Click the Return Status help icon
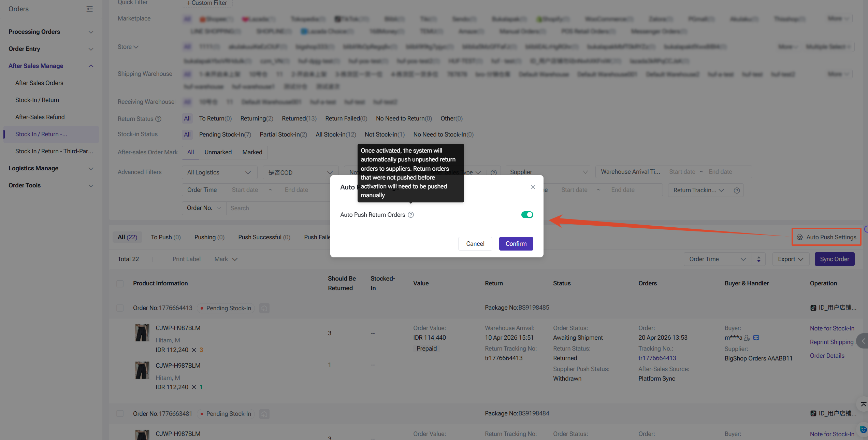This screenshot has height=440, width=868. point(158,119)
